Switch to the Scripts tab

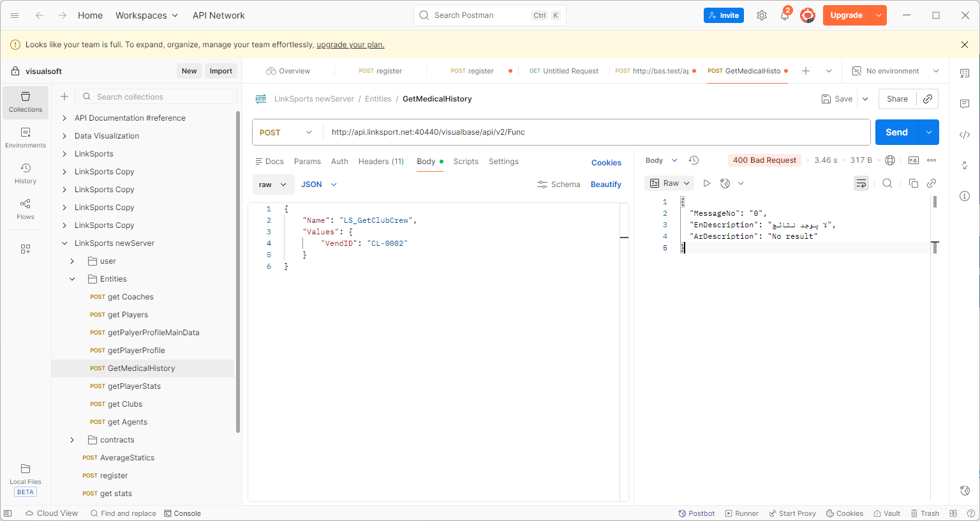click(x=466, y=162)
